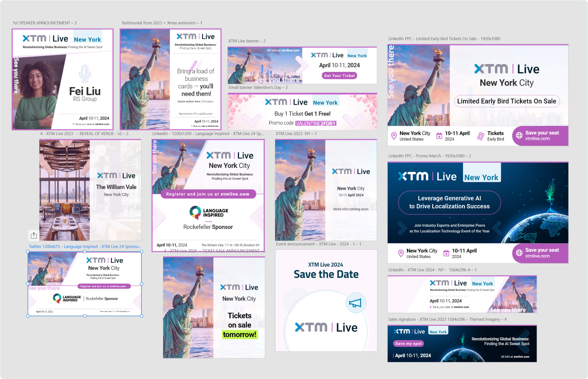The image size is (588, 379).
Task: Click the calendar icon in Early Bird banner
Action: point(439,136)
